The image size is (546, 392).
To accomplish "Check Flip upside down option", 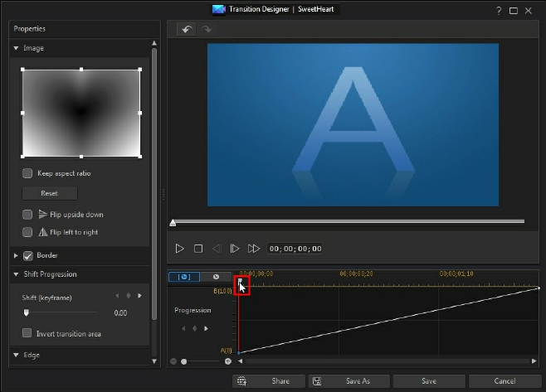I will click(x=27, y=215).
